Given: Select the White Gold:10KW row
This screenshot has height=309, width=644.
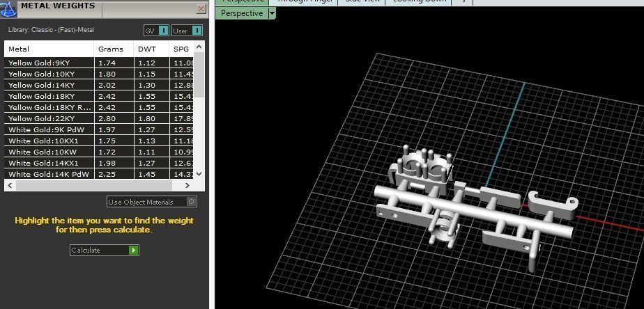Looking at the screenshot, I should (x=99, y=152).
